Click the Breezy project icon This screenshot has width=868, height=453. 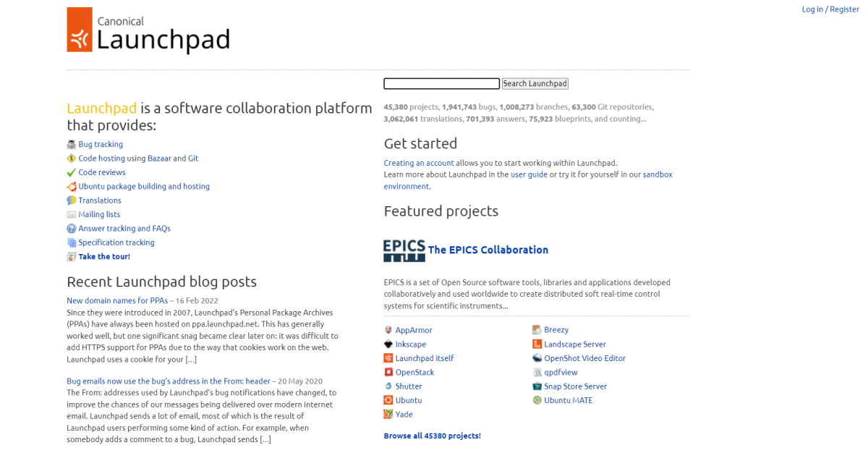point(537,330)
